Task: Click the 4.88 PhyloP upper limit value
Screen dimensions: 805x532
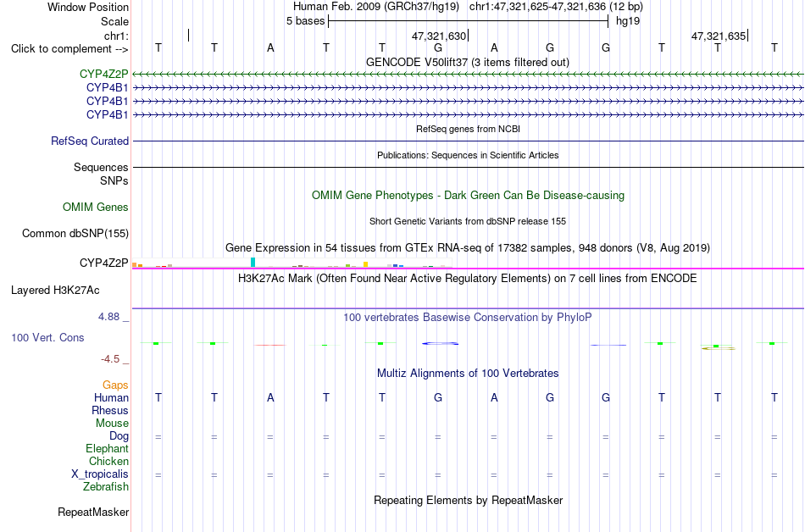Action: click(108, 317)
